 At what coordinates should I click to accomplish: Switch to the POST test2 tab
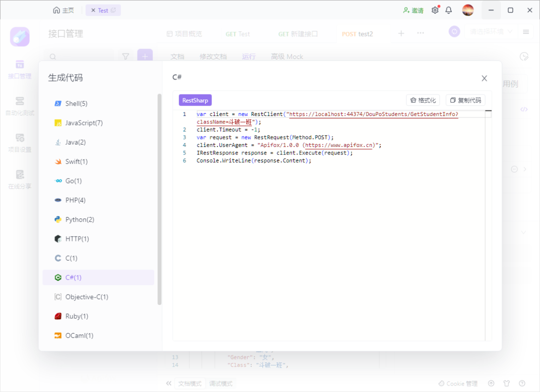coord(357,33)
